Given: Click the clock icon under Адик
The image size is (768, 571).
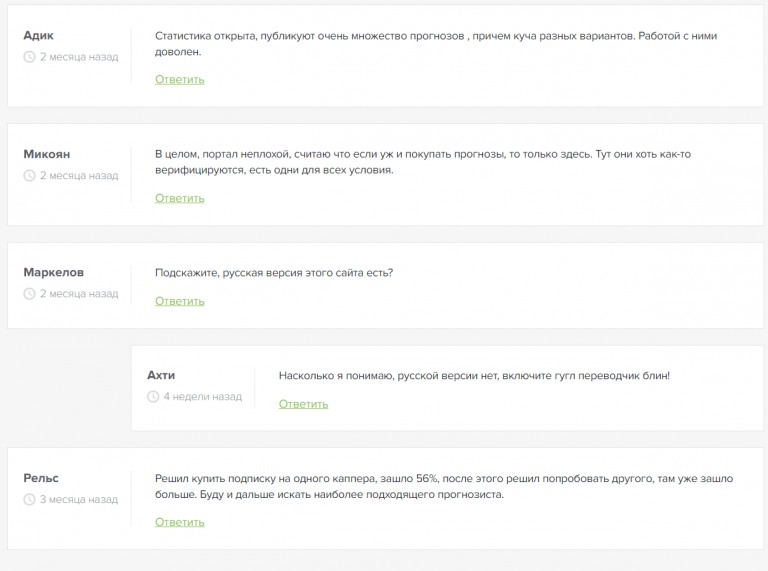Looking at the screenshot, I should pos(29,57).
